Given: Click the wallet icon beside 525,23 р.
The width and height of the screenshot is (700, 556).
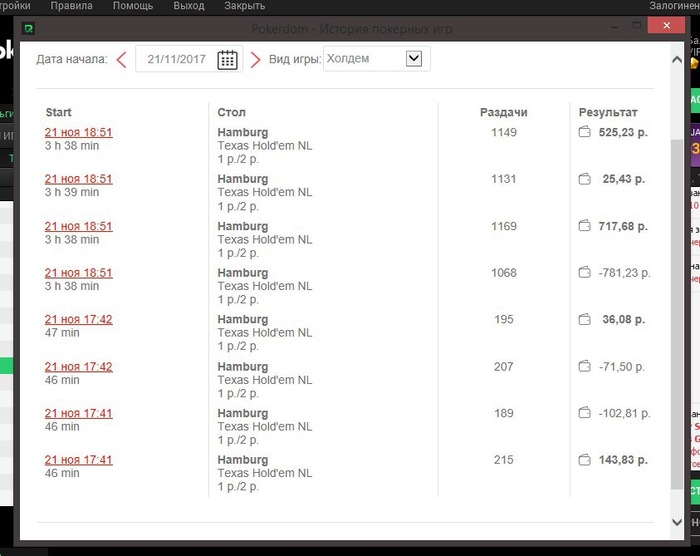Looking at the screenshot, I should [584, 132].
